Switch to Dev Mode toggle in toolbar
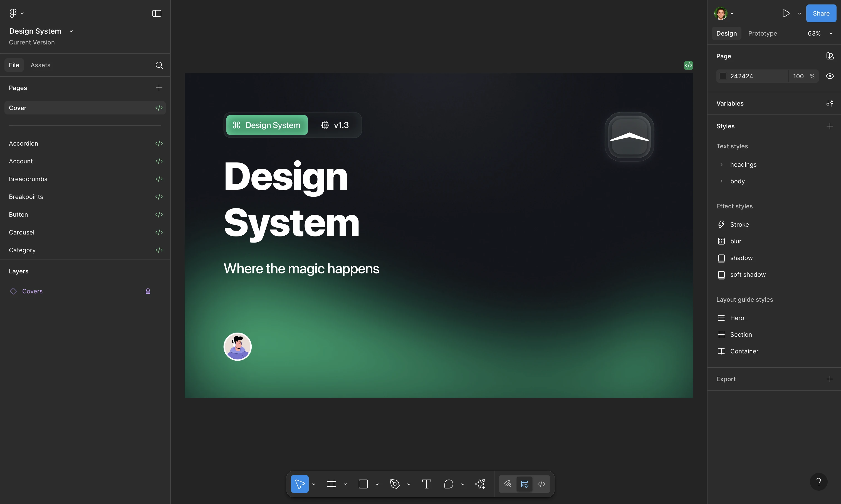 (541, 484)
